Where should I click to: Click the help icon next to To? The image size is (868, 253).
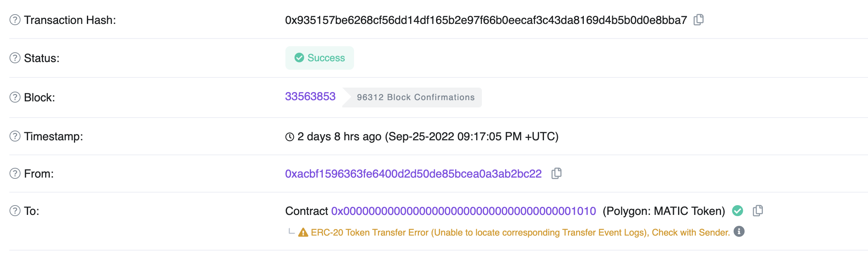coord(14,211)
